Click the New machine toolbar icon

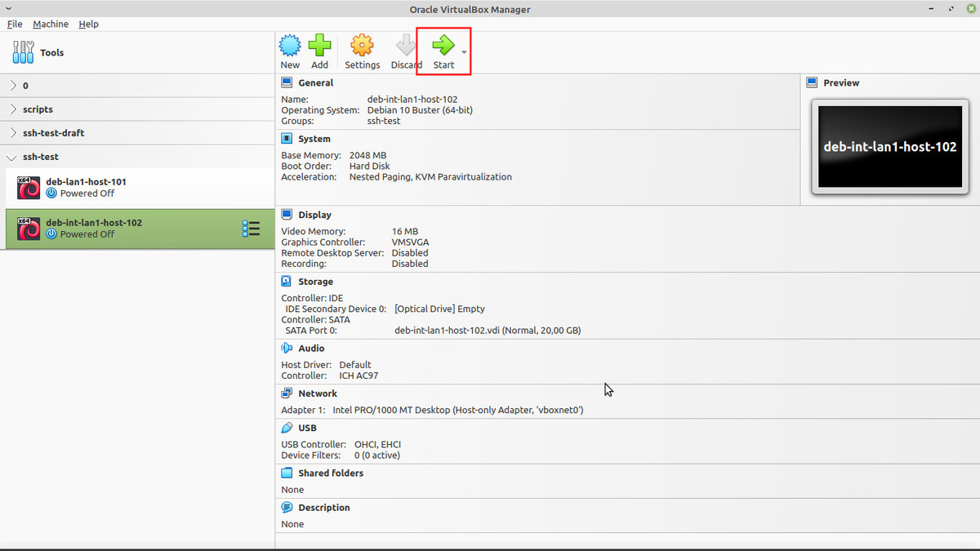point(290,45)
